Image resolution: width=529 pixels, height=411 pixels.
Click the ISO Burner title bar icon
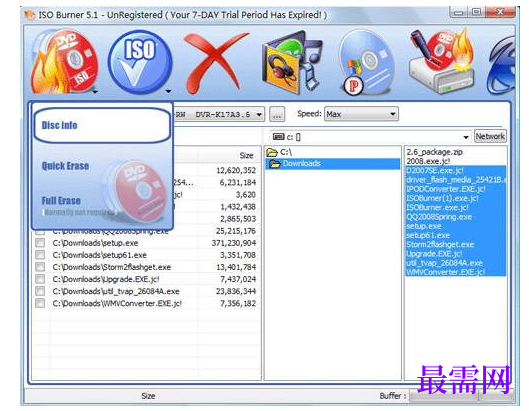coord(30,15)
